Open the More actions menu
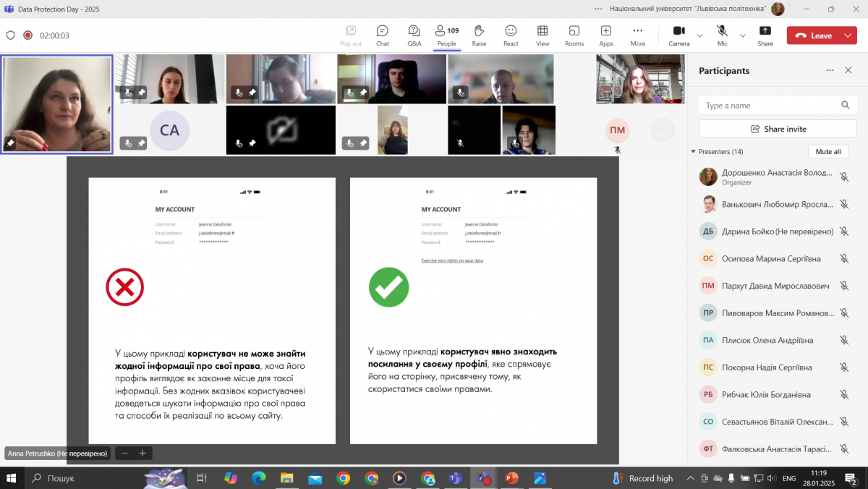 tap(637, 35)
